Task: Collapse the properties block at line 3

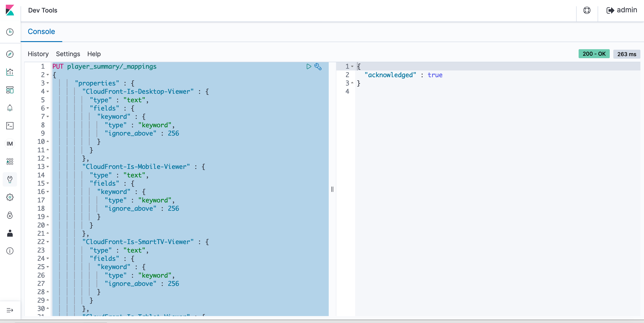Action: [x=48, y=83]
